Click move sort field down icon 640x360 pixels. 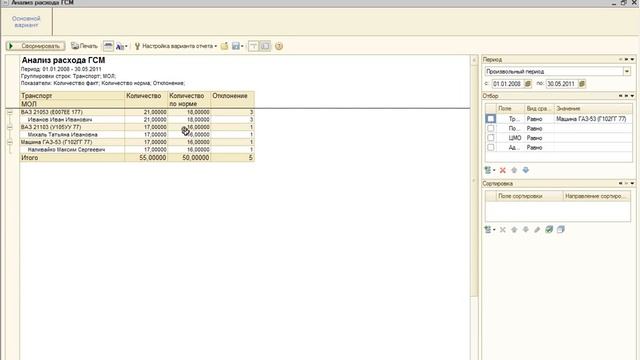click(526, 230)
